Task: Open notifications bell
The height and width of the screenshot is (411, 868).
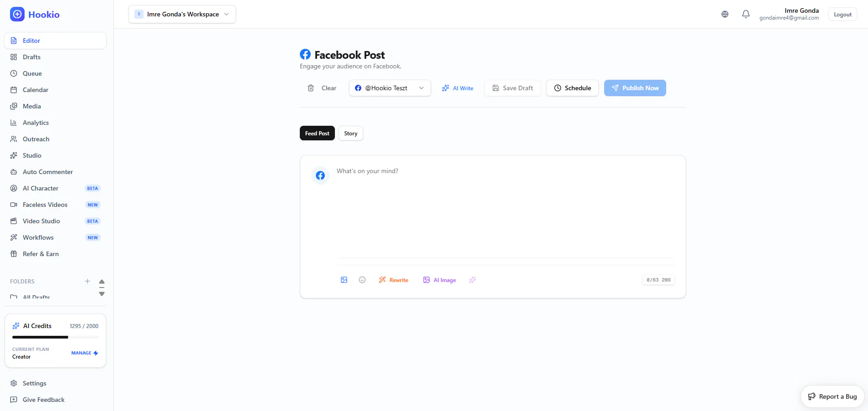Action: (746, 14)
